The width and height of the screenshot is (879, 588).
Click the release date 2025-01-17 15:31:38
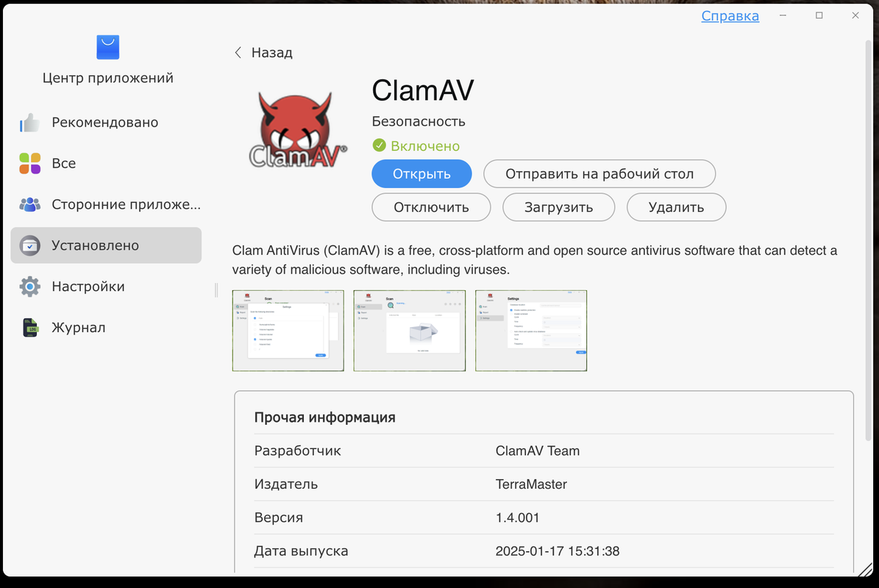coord(558,551)
